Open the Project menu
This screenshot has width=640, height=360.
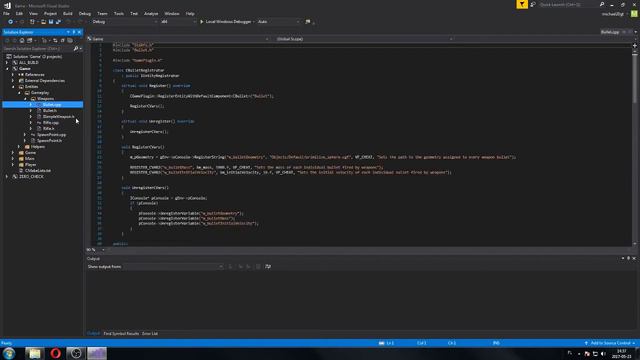[50, 13]
